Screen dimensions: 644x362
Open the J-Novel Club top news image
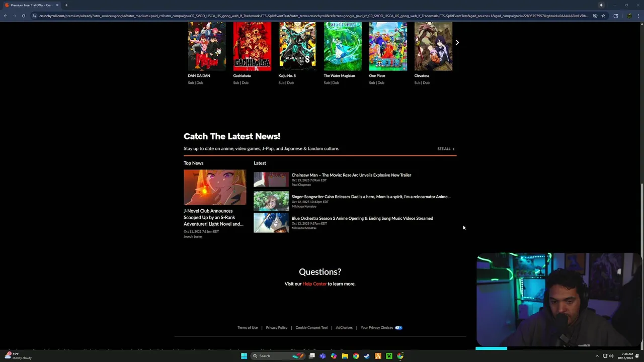pos(215,187)
